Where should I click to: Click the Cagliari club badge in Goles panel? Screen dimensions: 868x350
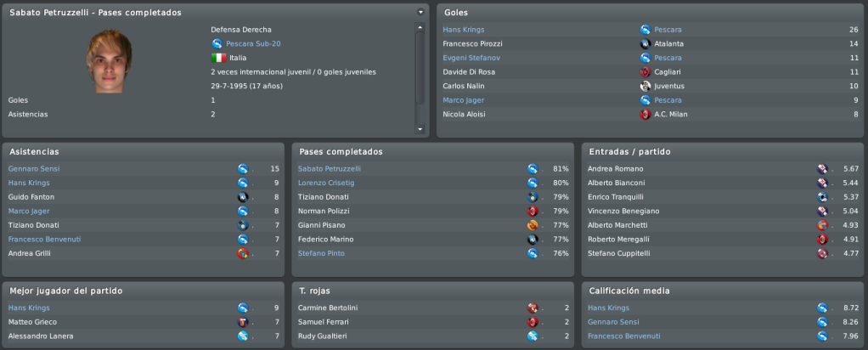645,72
